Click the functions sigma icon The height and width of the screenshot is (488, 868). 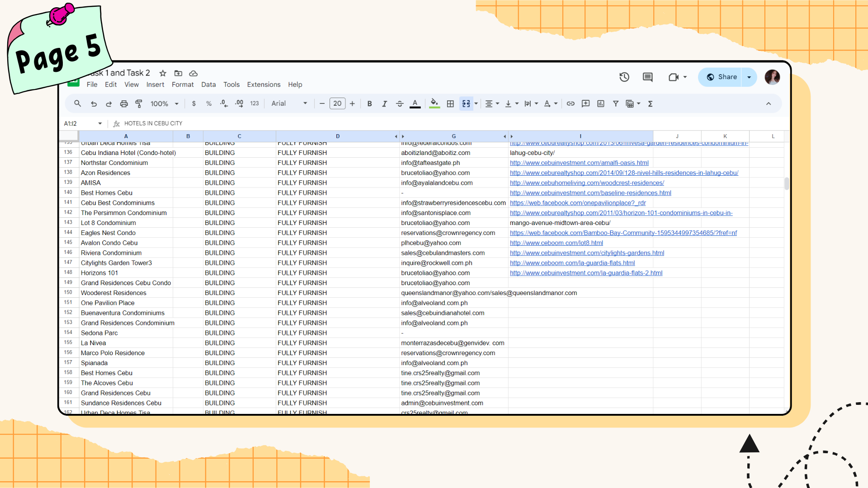650,103
